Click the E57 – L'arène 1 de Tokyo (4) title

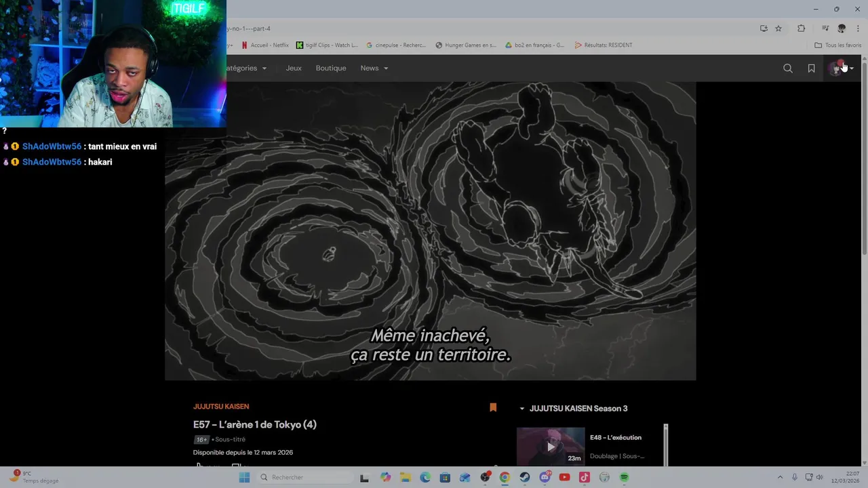255,424
